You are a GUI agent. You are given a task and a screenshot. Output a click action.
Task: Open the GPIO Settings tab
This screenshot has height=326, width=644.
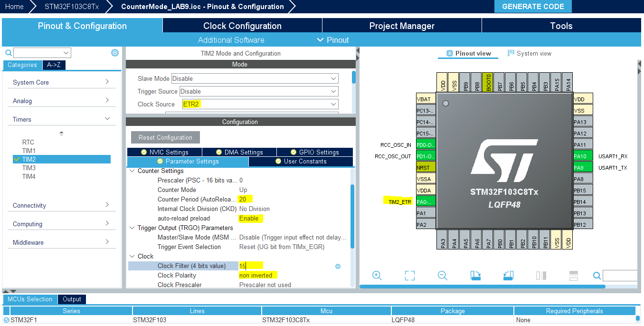pyautogui.click(x=315, y=152)
